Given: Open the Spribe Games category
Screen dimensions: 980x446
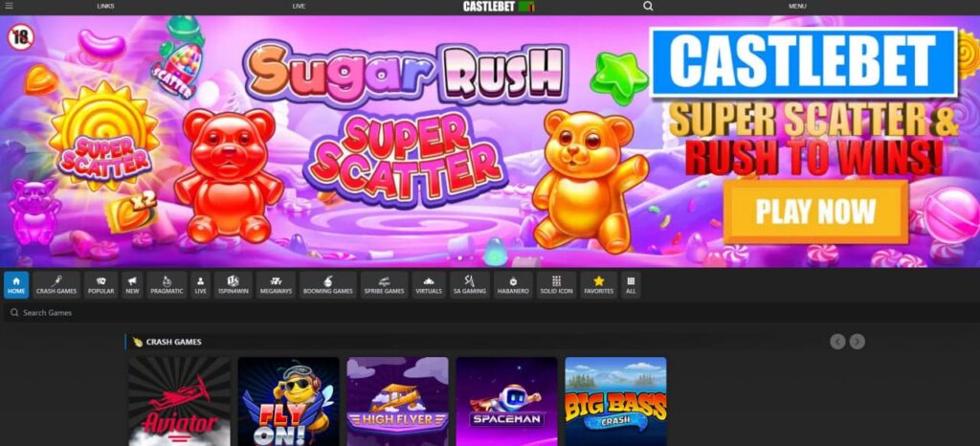Looking at the screenshot, I should point(385,285).
